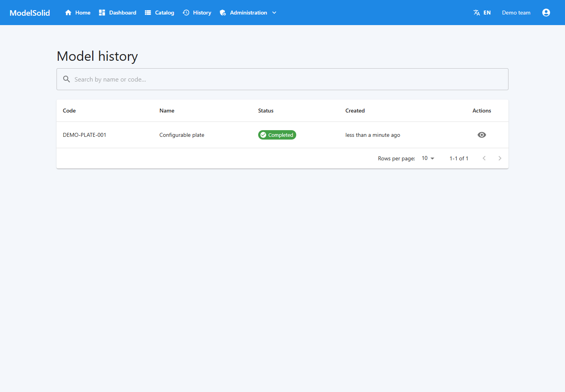Go to the next page of results
The width and height of the screenshot is (565, 392).
[500, 158]
